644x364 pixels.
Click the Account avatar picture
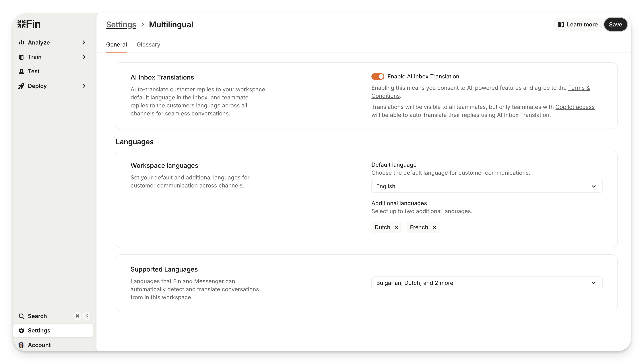[22, 345]
